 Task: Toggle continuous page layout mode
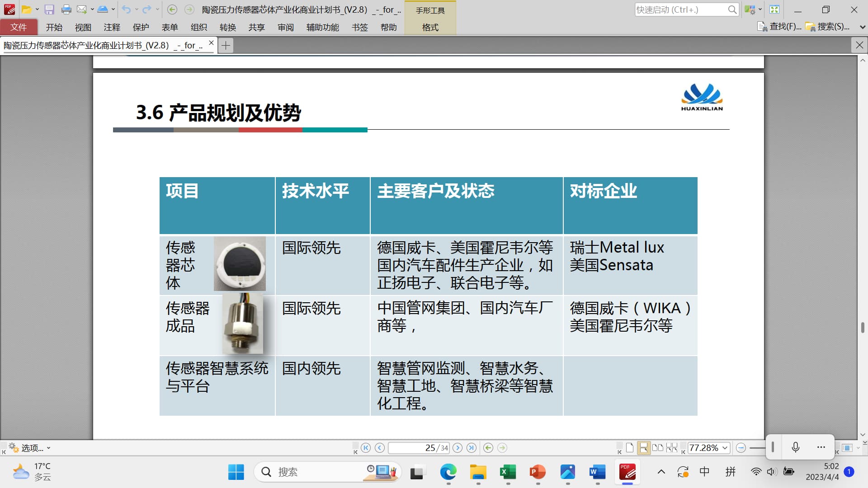pyautogui.click(x=643, y=448)
